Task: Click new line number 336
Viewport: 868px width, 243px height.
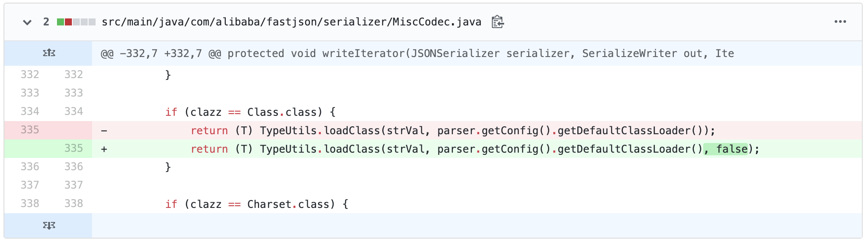Action: click(73, 167)
